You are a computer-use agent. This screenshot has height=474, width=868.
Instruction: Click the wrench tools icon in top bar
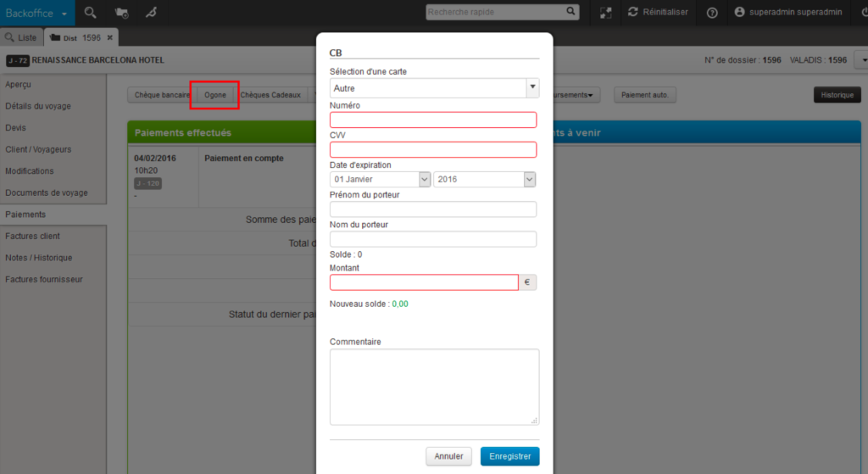point(151,12)
